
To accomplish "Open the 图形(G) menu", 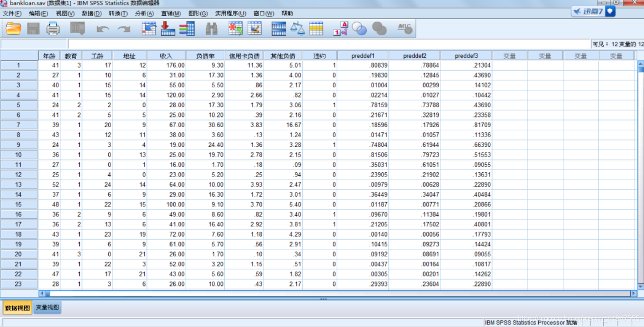I will [x=198, y=13].
